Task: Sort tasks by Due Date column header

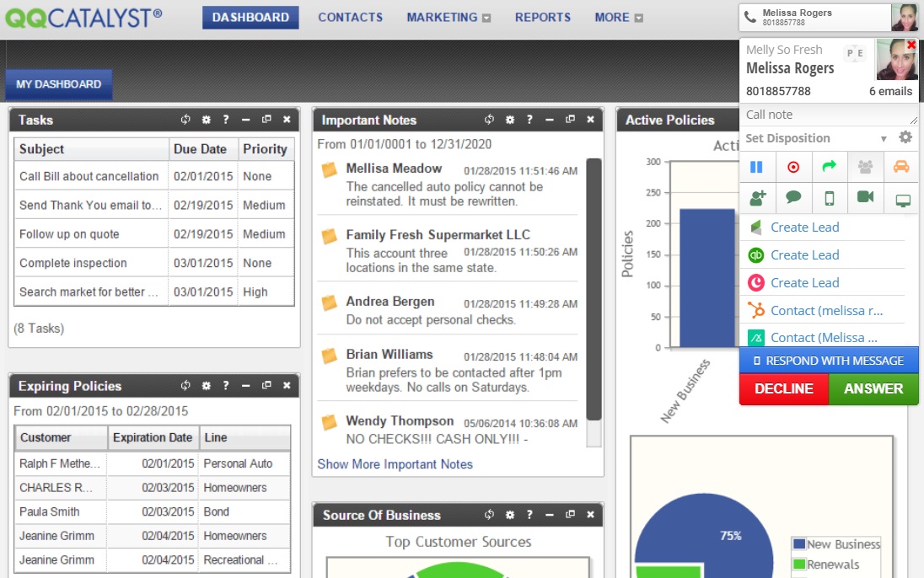Action: pyautogui.click(x=203, y=149)
